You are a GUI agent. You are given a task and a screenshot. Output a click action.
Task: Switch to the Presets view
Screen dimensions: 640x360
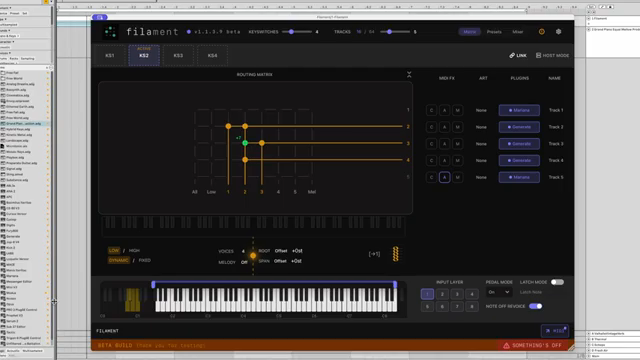click(x=494, y=31)
